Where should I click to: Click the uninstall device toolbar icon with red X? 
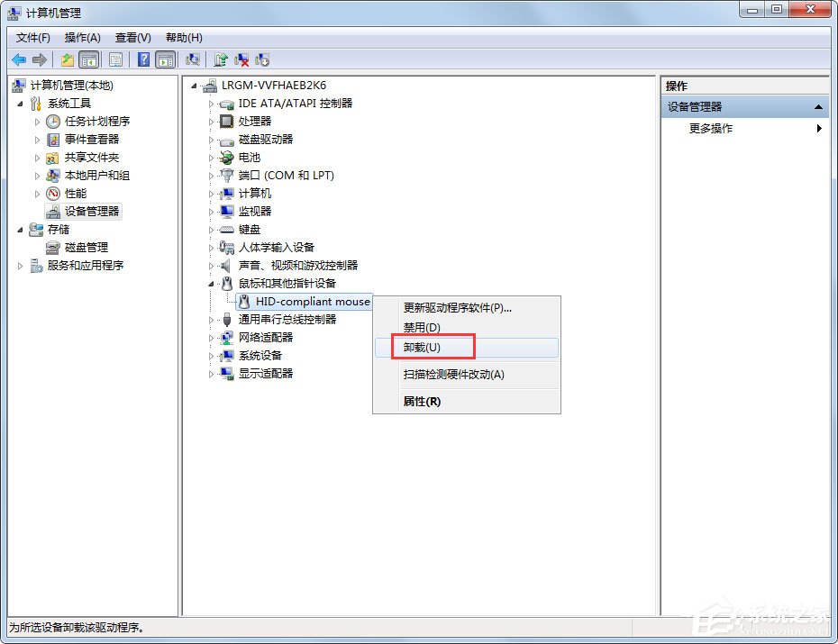(241, 59)
